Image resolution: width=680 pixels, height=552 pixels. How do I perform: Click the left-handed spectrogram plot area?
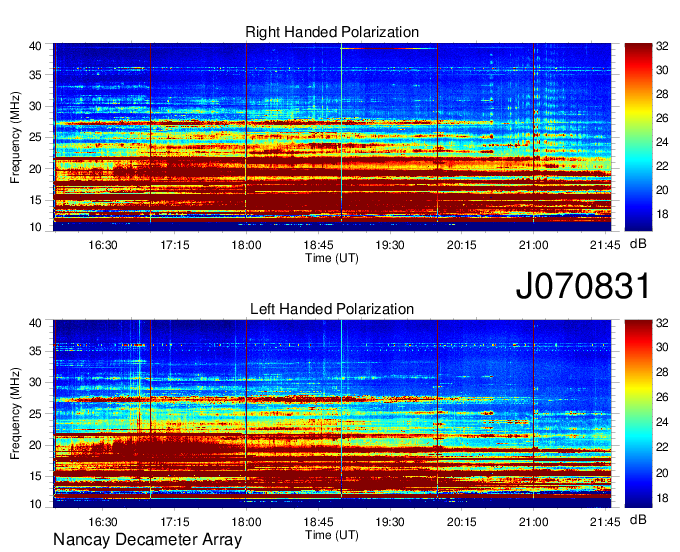[x=332, y=414]
